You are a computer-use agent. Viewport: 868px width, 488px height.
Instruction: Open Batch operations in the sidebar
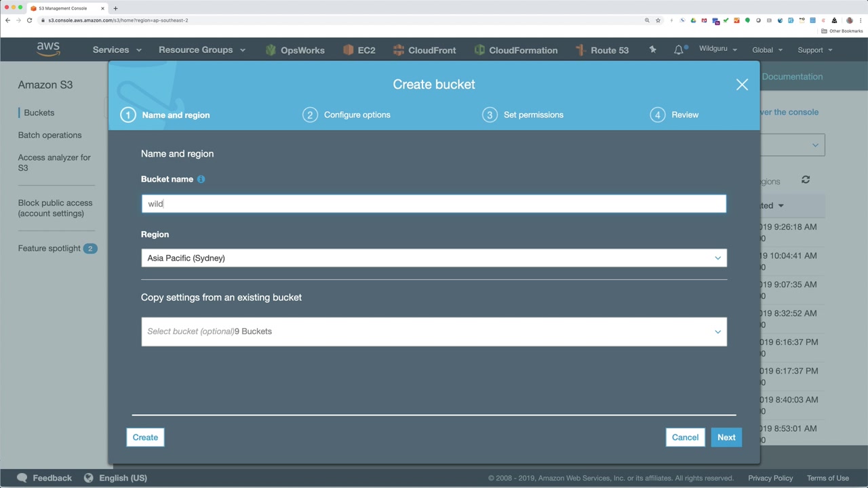(x=50, y=135)
